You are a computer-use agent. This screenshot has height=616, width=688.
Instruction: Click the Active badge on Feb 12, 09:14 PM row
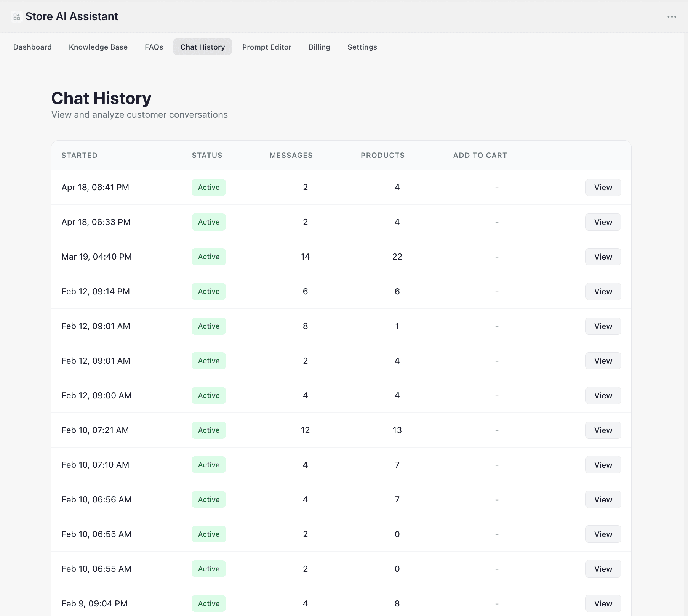click(x=208, y=291)
